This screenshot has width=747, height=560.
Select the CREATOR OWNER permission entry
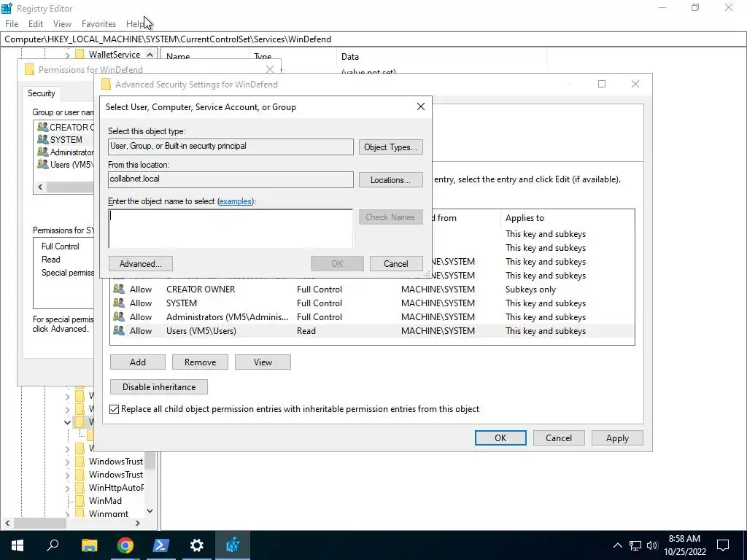pyautogui.click(x=372, y=289)
